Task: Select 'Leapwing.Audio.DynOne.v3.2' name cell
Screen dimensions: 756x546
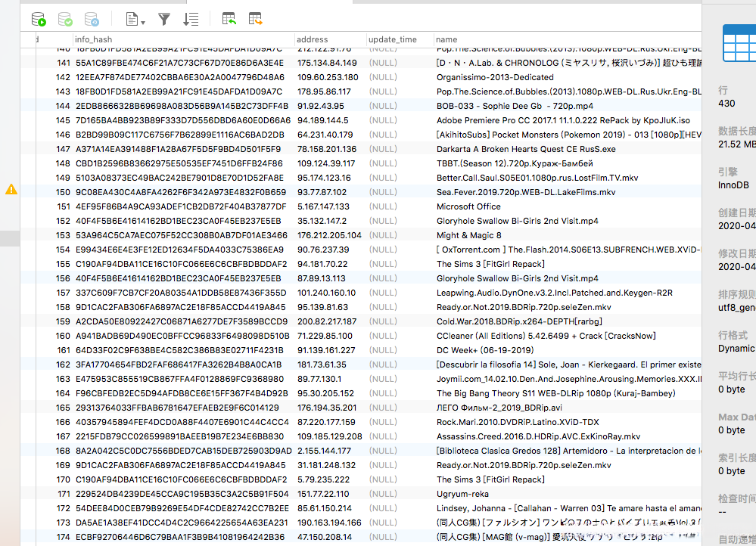Action: (x=555, y=293)
